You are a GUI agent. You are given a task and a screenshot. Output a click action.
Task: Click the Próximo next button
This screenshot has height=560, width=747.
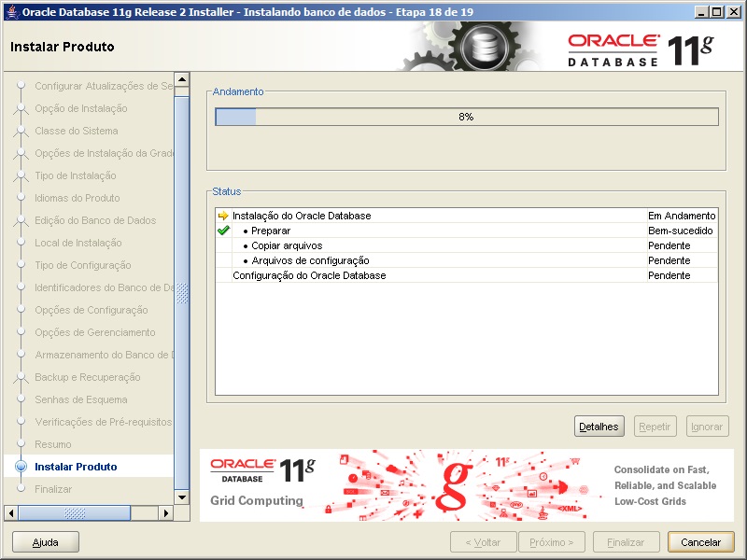point(552,542)
